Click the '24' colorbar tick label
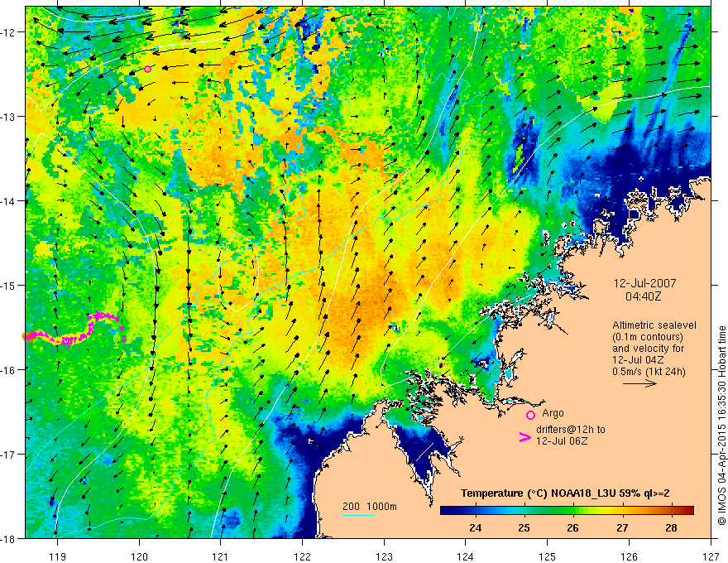 coord(475,527)
